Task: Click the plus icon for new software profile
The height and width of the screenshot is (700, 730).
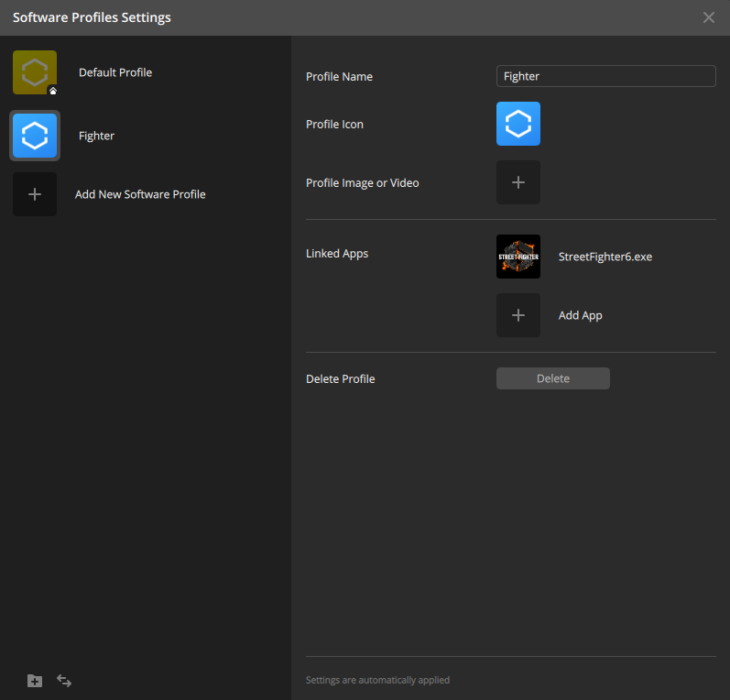Action: click(35, 194)
